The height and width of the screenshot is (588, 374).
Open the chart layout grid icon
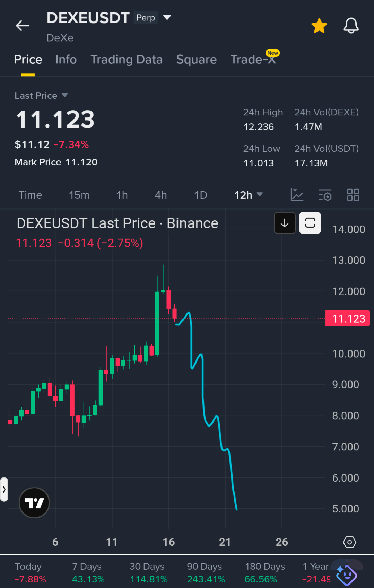pos(353,195)
